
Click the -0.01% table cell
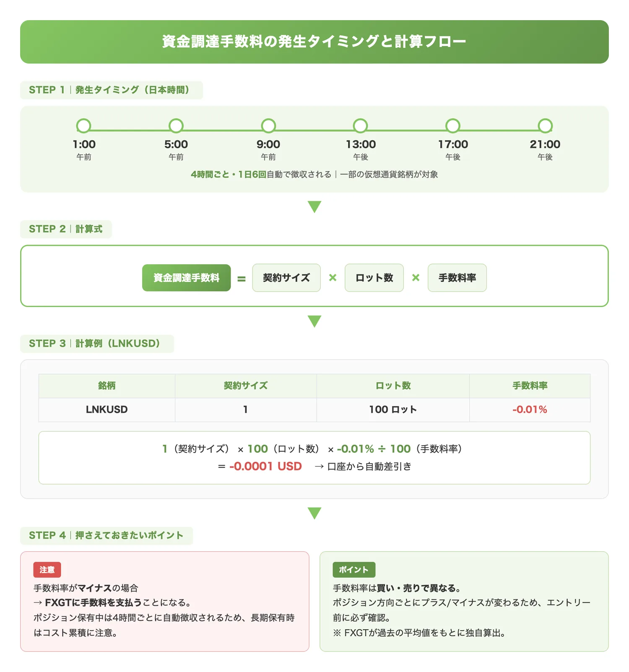pos(530,410)
